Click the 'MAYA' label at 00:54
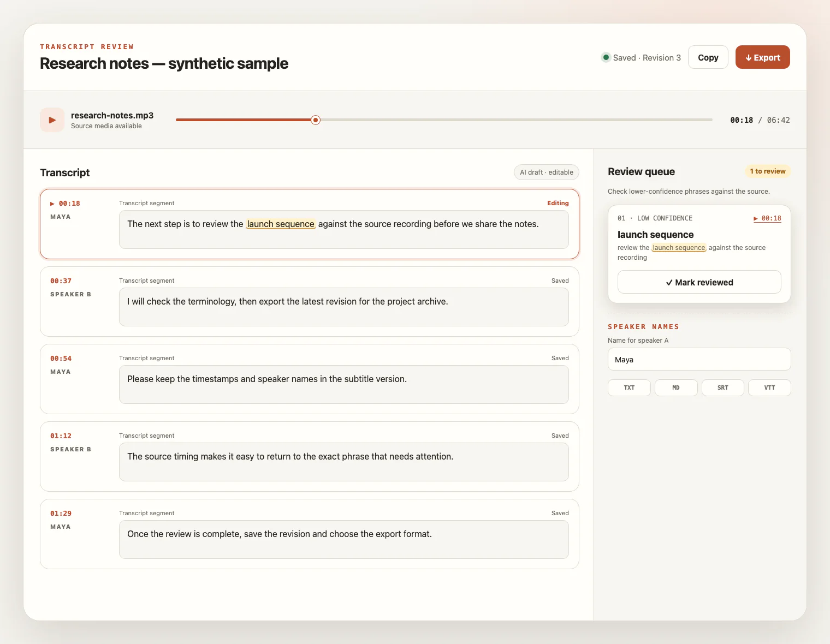The width and height of the screenshot is (830, 644). coord(61,372)
